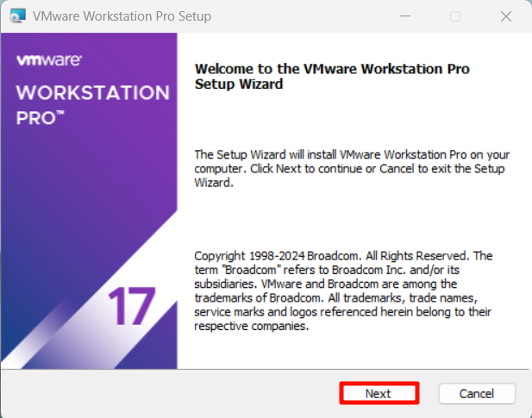
Task: Click the empty title bar area
Action: point(302,16)
